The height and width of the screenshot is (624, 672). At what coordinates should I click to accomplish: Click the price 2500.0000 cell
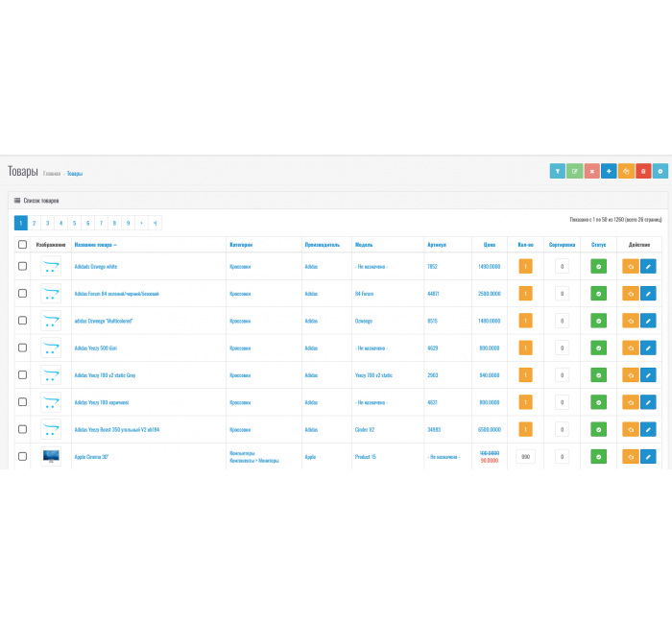[490, 294]
